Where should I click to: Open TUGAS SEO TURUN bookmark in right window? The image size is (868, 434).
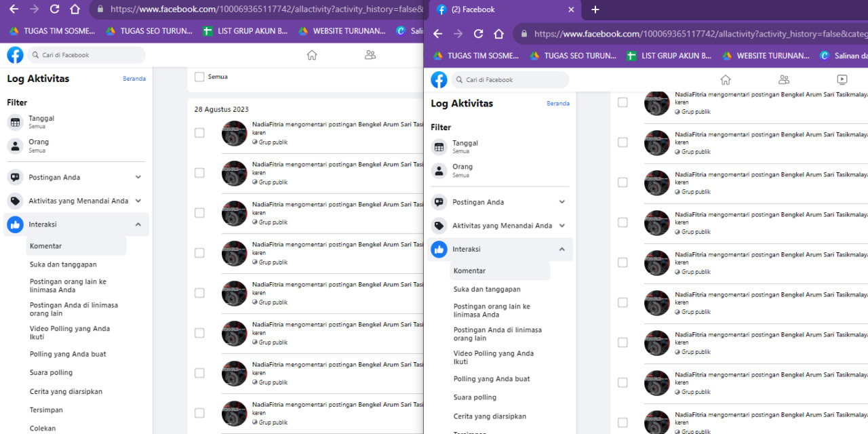tap(573, 56)
